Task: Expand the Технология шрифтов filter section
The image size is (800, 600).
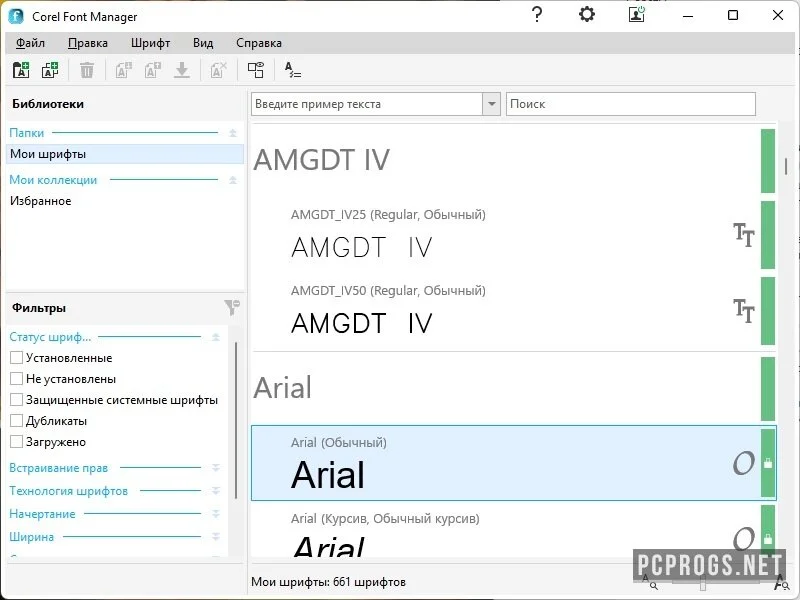Action: pos(216,491)
